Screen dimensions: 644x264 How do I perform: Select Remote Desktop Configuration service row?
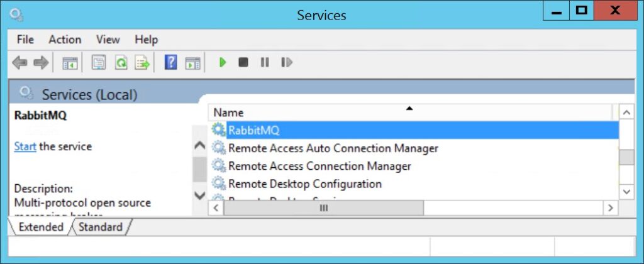point(305,184)
